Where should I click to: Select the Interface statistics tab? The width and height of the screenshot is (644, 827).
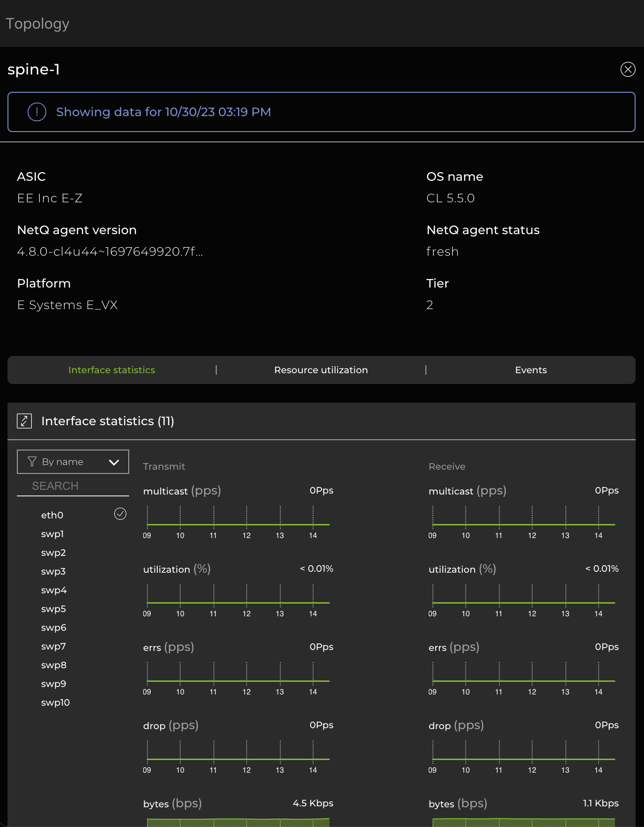(x=111, y=370)
